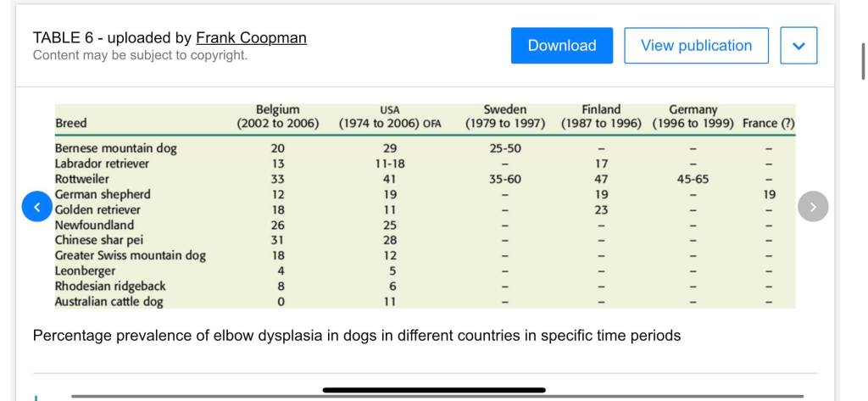This screenshot has width=868, height=401.
Task: Click the horizontal scrollbar at the bottom
Action: point(437,395)
